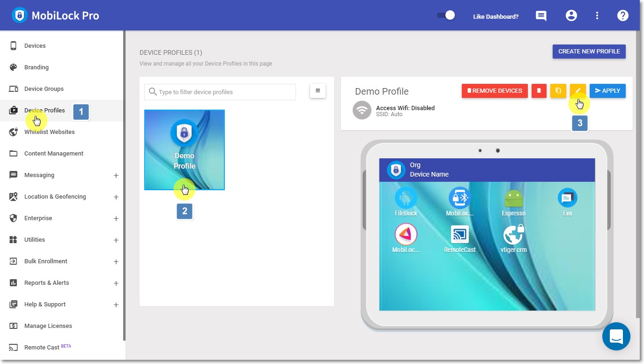Open Devices in sidebar
The image size is (644, 364).
pyautogui.click(x=62, y=46)
